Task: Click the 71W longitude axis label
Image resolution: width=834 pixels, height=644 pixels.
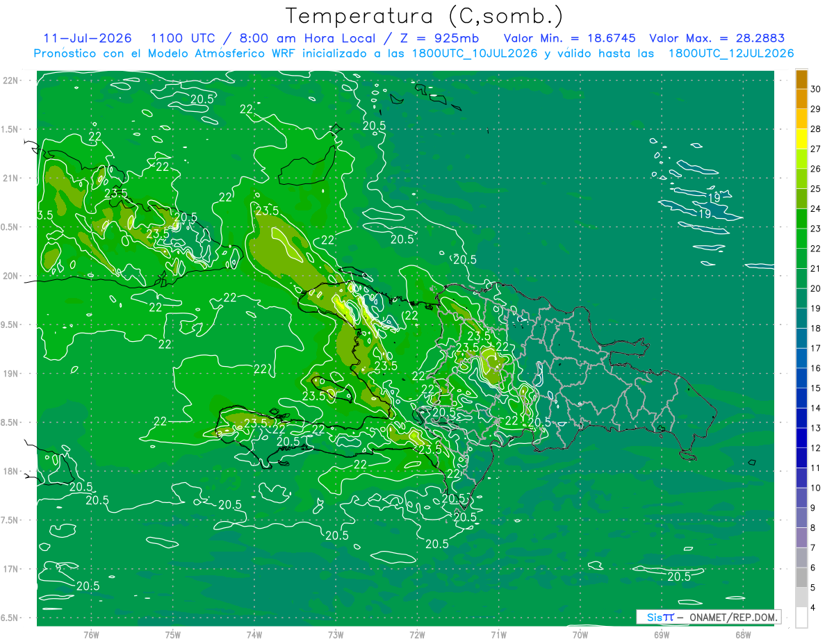Action: (498, 634)
